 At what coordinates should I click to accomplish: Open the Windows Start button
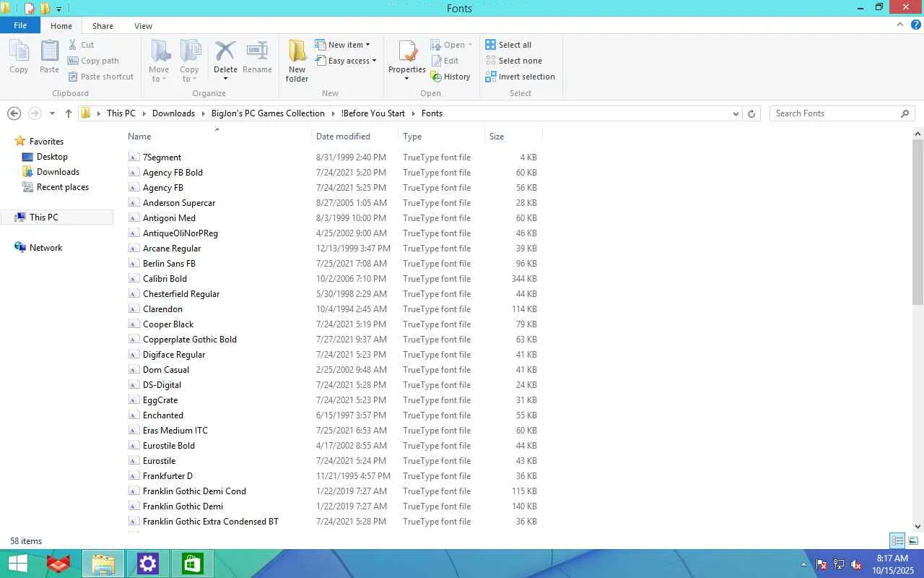18,564
